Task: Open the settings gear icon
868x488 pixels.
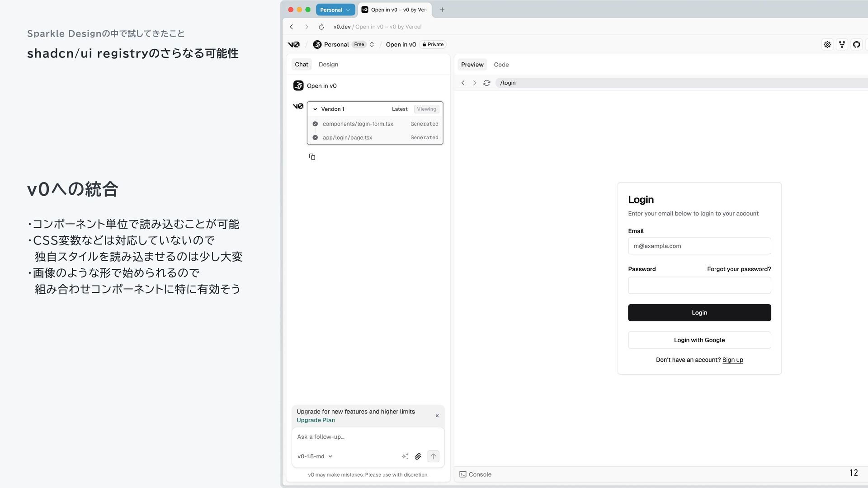Action: pos(827,44)
